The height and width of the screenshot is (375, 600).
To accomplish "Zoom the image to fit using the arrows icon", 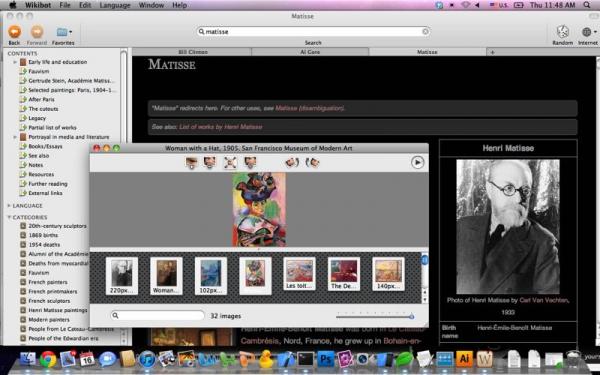I will (230, 163).
